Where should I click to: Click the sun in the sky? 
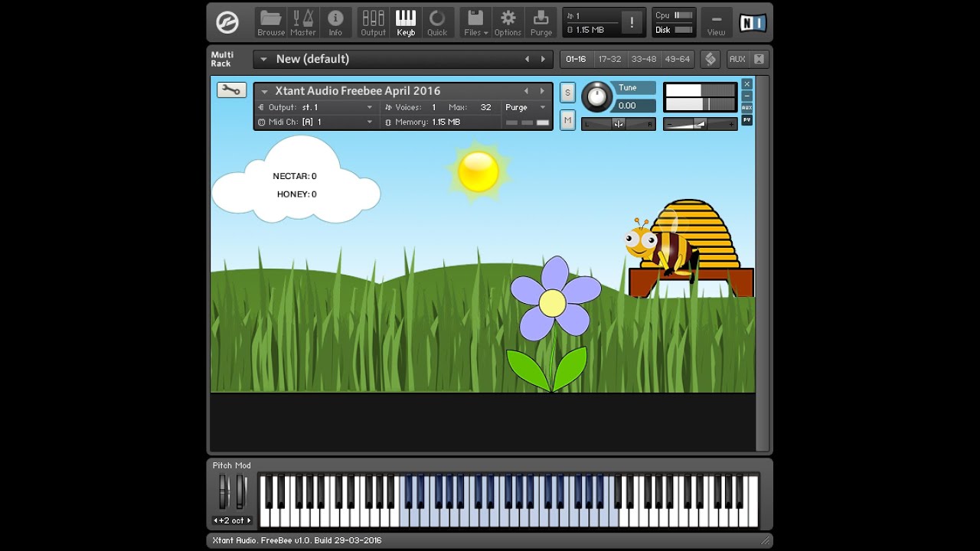pos(479,171)
